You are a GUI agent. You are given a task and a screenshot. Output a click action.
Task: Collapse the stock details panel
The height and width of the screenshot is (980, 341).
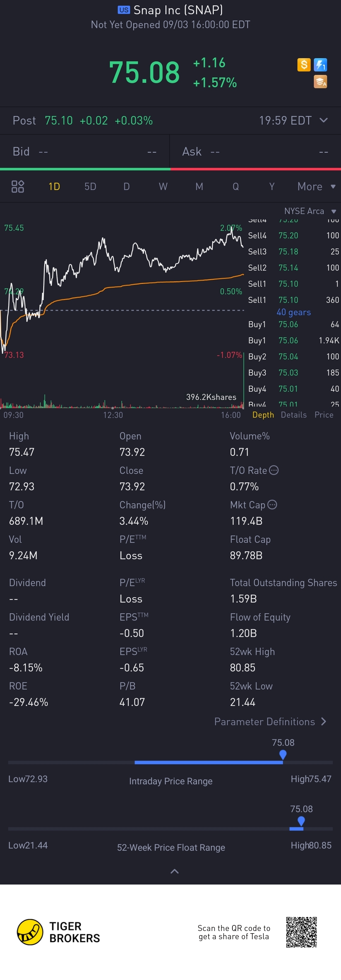coord(175,871)
